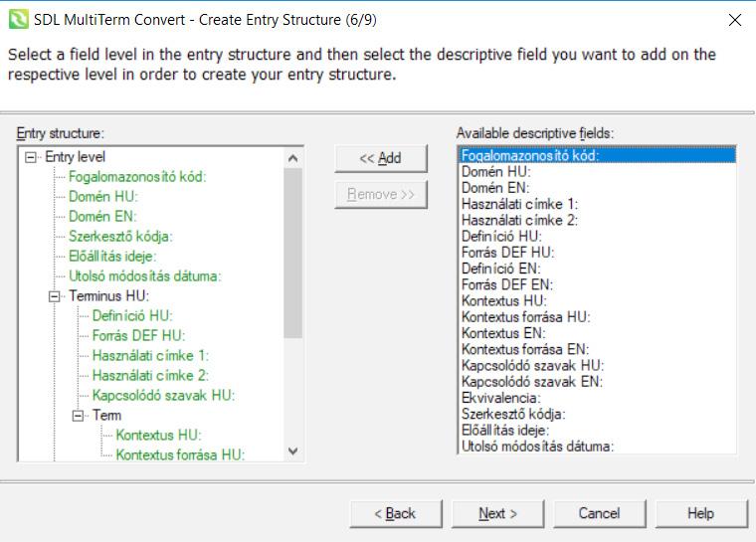Select Domén HU: in entry structure tree
This screenshot has width=756, height=542.
tap(103, 197)
